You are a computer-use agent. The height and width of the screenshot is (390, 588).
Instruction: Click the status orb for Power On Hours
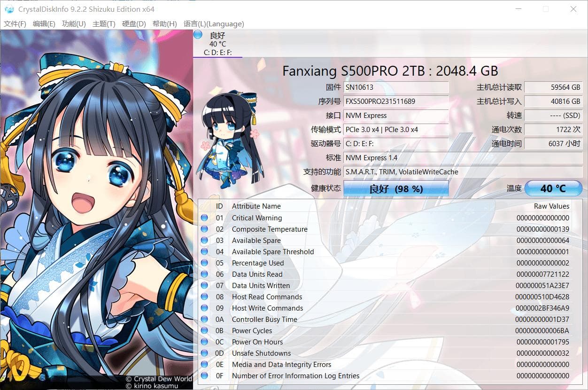point(204,342)
